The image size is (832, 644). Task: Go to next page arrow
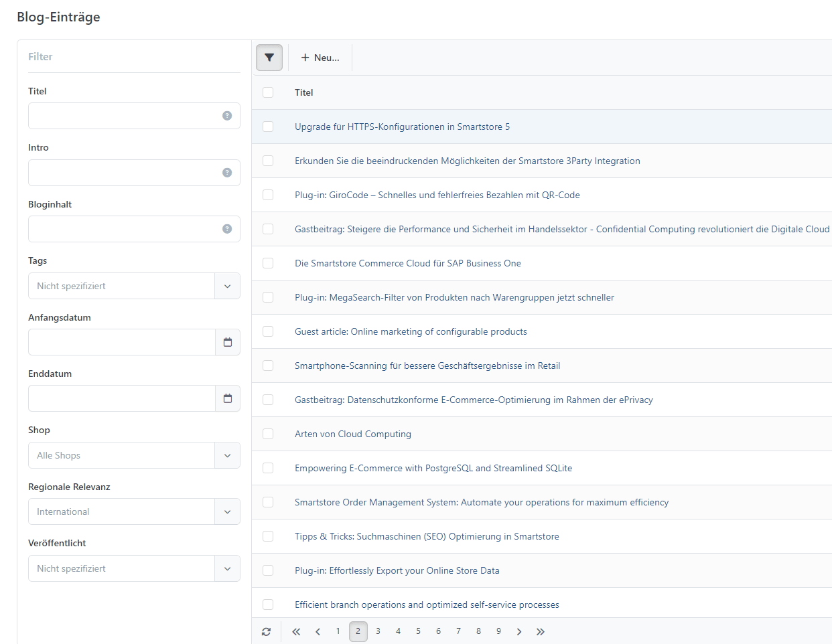pos(519,631)
